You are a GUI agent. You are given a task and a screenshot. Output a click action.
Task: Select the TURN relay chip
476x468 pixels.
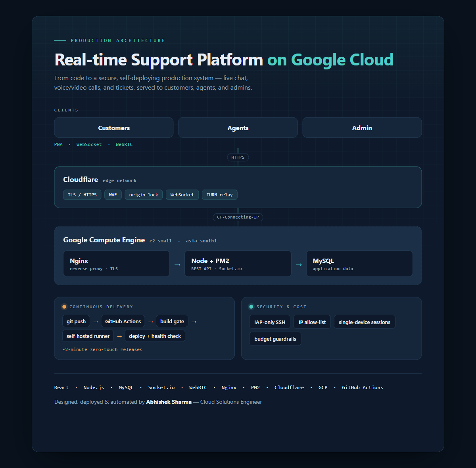[x=220, y=195]
